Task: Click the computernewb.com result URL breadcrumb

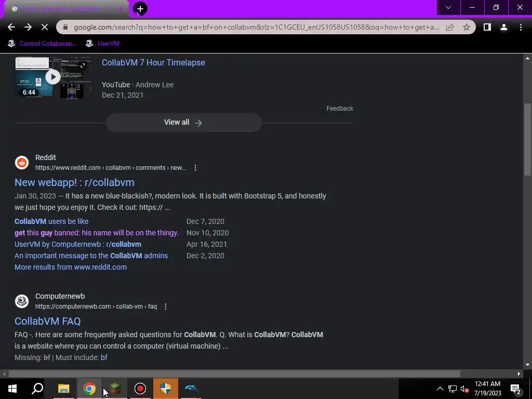Action: tap(96, 307)
